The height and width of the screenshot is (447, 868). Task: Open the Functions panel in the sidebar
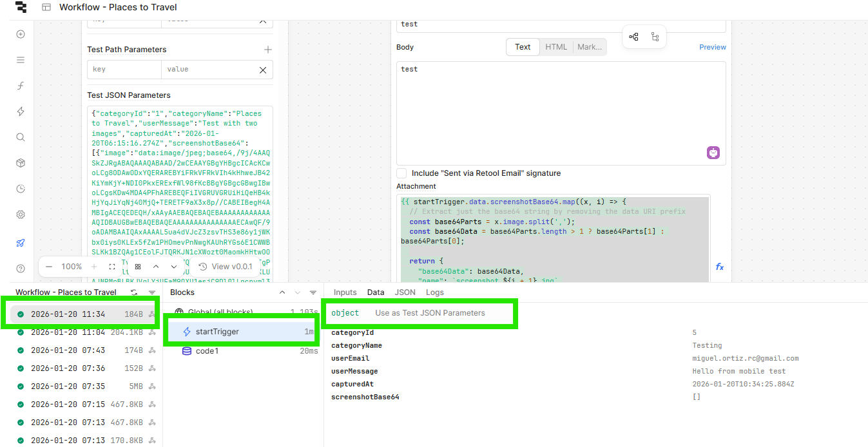click(x=21, y=86)
